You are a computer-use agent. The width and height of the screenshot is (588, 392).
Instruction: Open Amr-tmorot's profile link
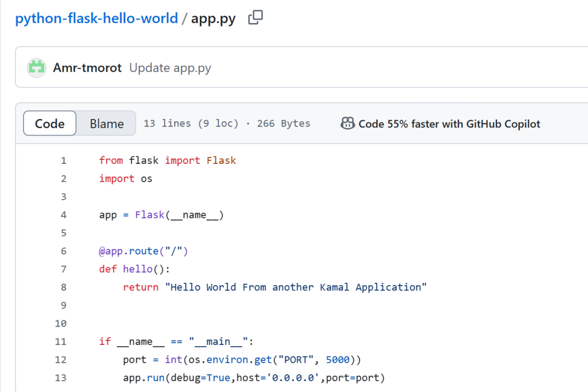coord(87,68)
